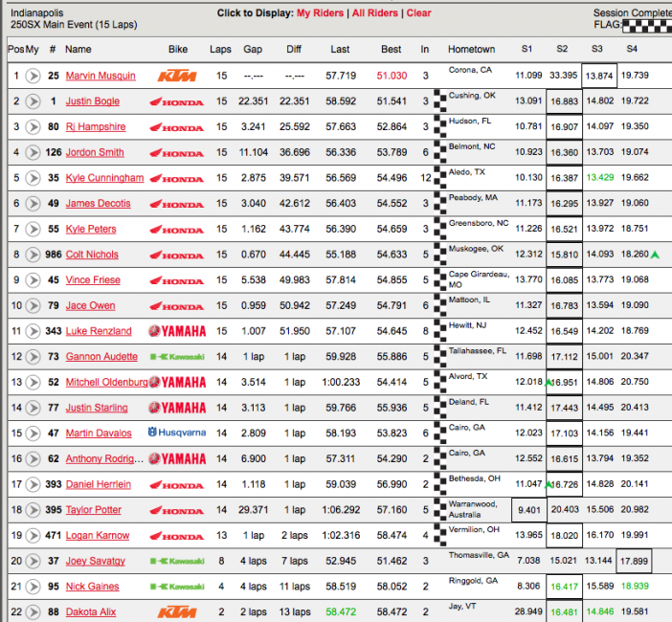Open Kyle Cunningham rider link
Viewport: 672px width, 622px height.
point(104,178)
